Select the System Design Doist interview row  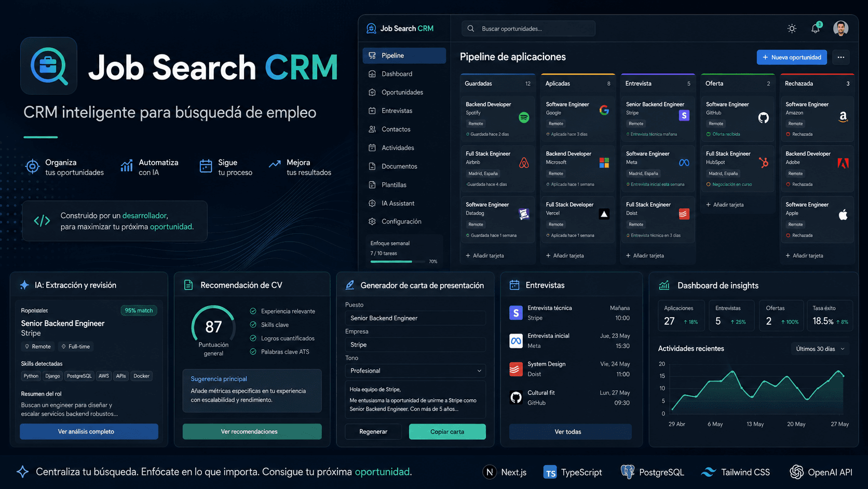pos(569,369)
